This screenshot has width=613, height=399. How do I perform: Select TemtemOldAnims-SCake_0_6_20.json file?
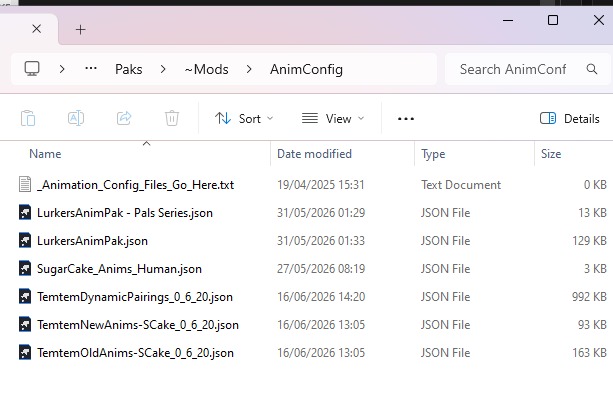pyautogui.click(x=135, y=353)
